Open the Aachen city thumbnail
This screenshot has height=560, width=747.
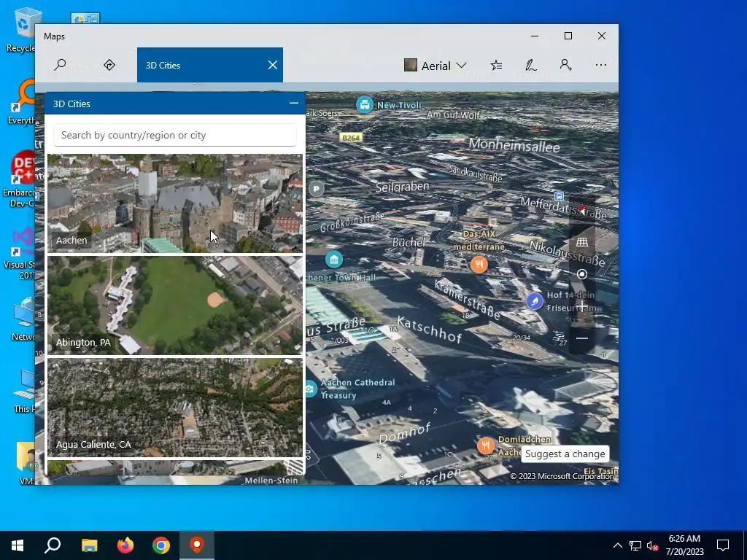click(x=175, y=203)
